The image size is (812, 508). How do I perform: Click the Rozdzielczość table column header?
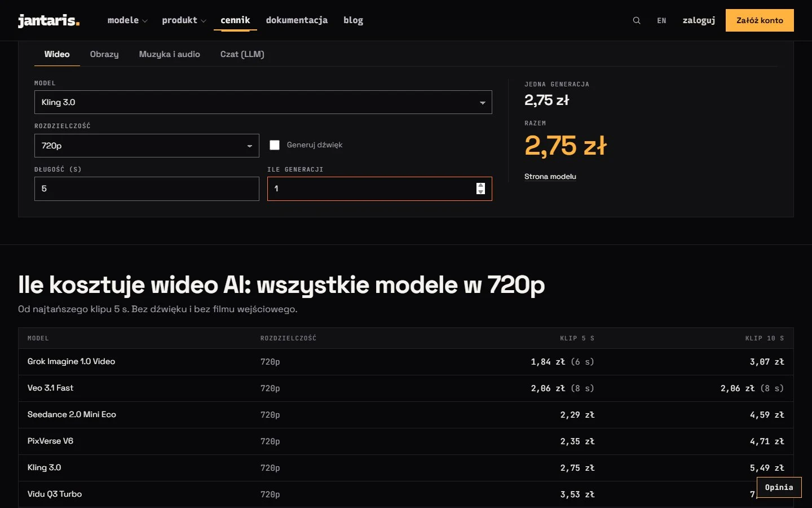pyautogui.click(x=288, y=338)
